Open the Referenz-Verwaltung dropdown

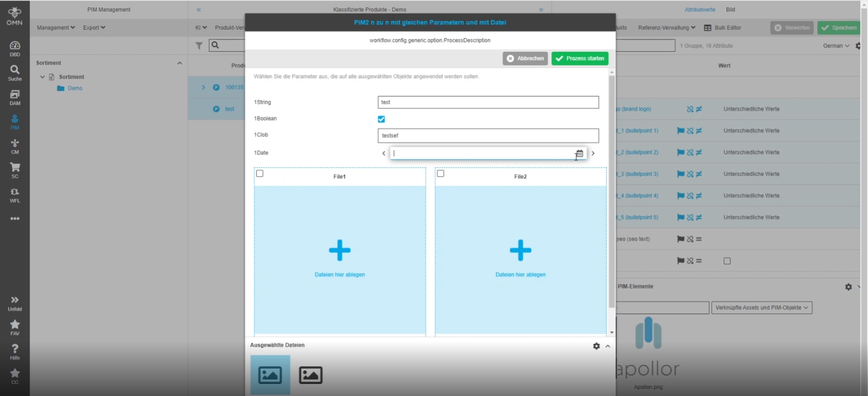[x=667, y=28]
